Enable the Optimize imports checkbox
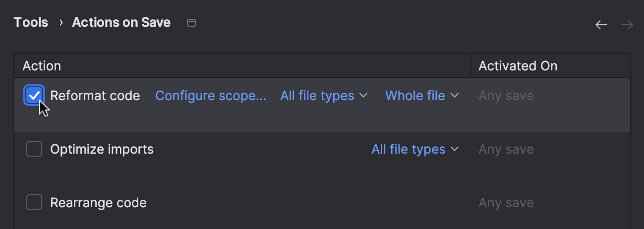The width and height of the screenshot is (644, 229). coord(34,149)
